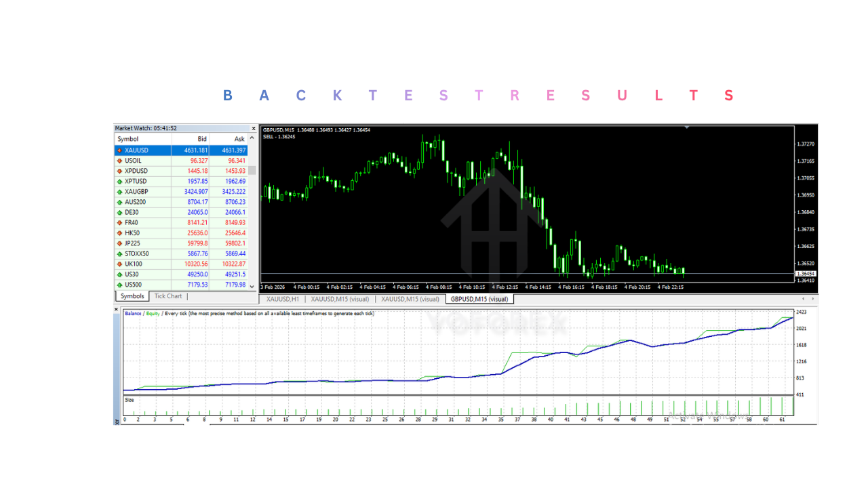The image size is (868, 488).
Task: Open the XAUUSD,H1 chart tab
Action: coord(283,299)
